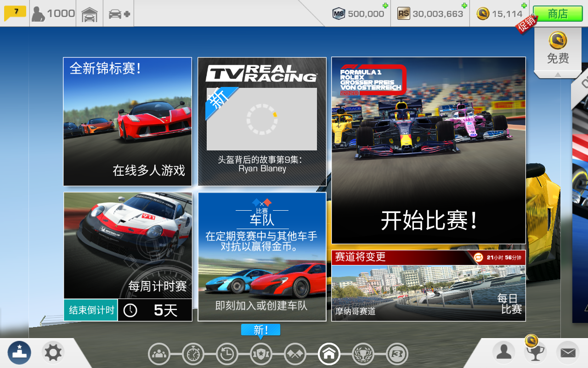Image resolution: width=588 pixels, height=368 pixels.
Task: Open the crossed-flags race events icon
Action: [295, 354]
